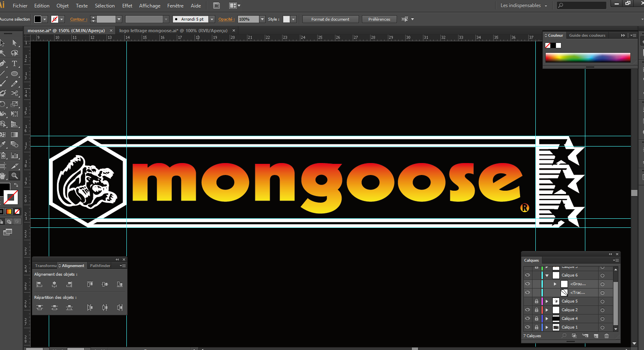This screenshot has height=350, width=644.
Task: Unlock Calque 1 via lock icon
Action: tap(536, 327)
